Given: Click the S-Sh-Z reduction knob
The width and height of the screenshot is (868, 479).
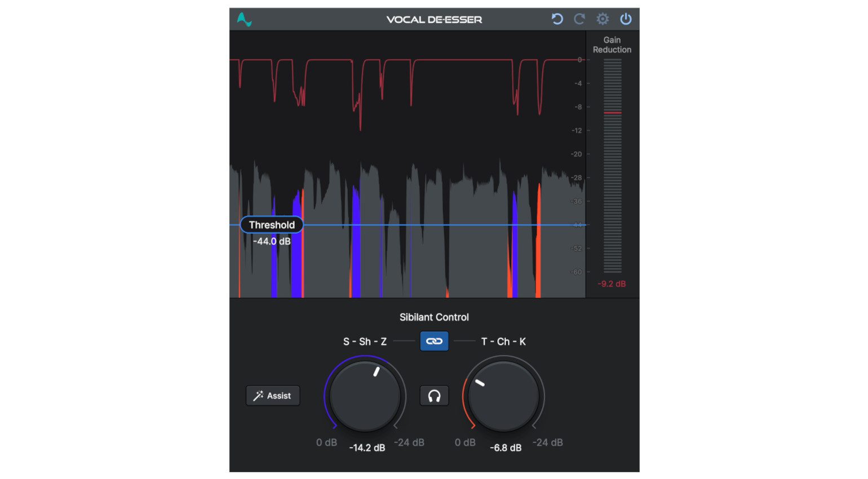Looking at the screenshot, I should (x=365, y=396).
